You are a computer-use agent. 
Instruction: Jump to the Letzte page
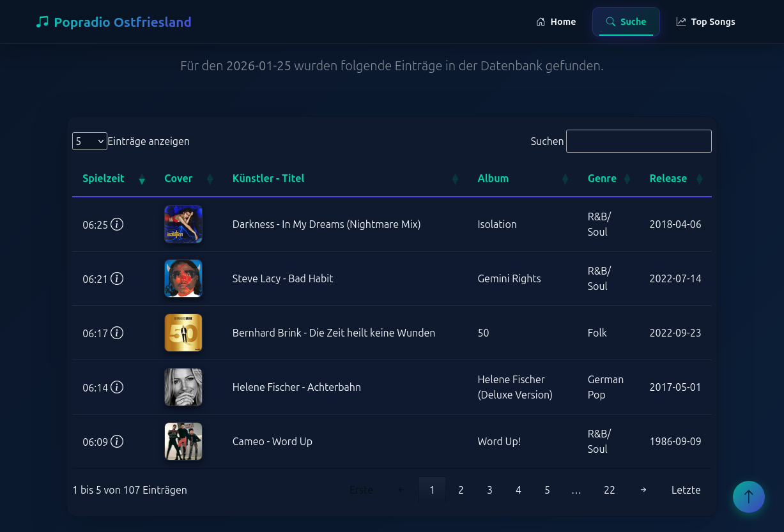pos(686,490)
